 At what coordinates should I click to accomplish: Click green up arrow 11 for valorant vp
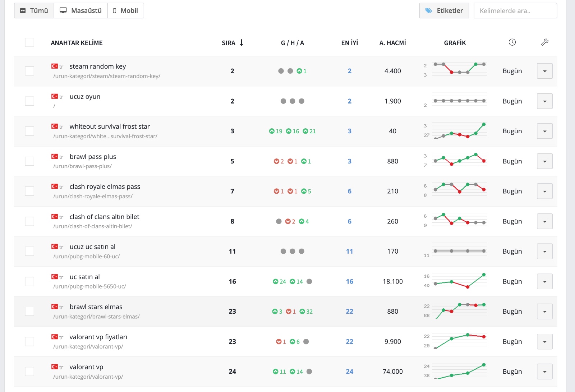[x=279, y=372]
